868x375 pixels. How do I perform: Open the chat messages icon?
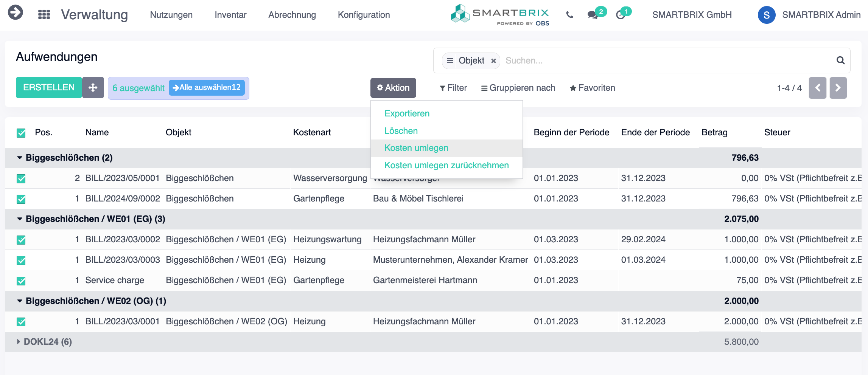point(593,15)
